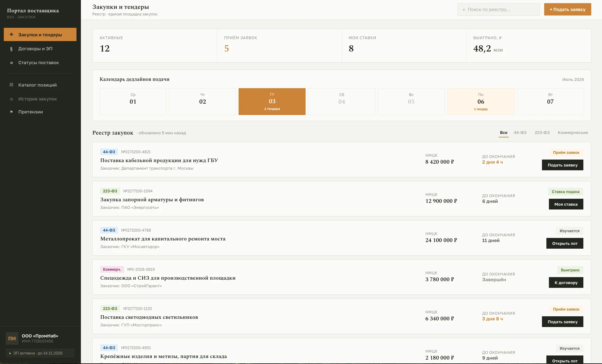
Task: Show the Все filter tab
Action: click(x=504, y=133)
